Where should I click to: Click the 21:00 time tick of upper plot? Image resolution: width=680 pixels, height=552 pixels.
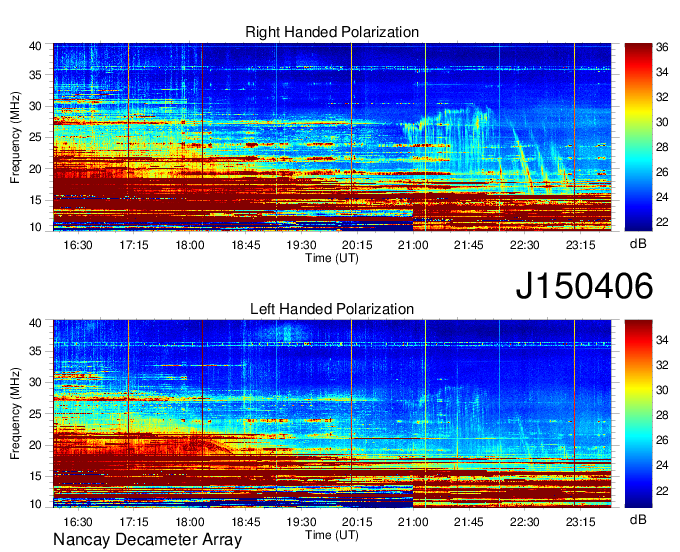(413, 245)
